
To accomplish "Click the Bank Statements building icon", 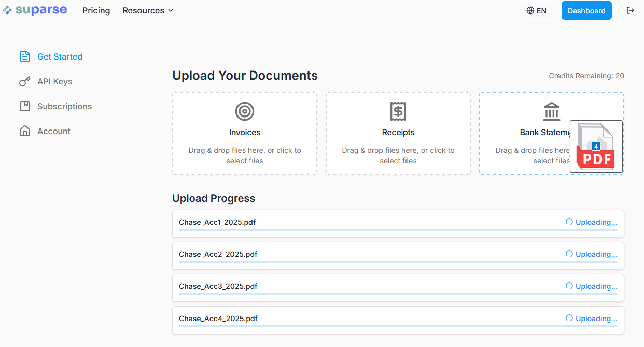I will tap(551, 111).
